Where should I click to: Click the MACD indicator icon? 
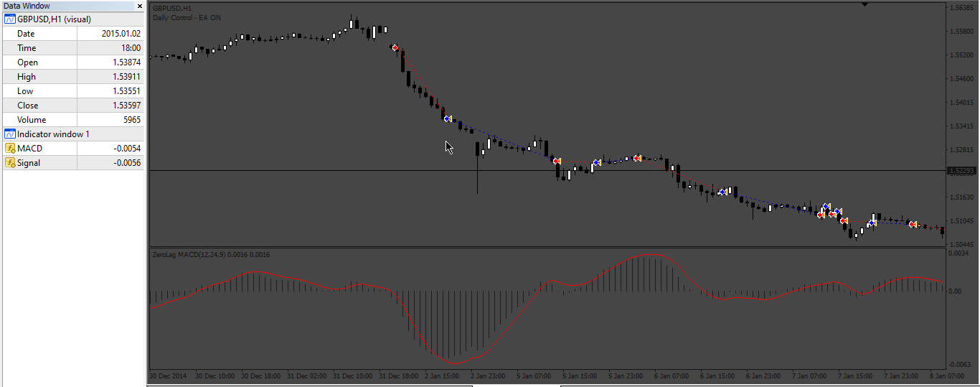(x=10, y=149)
